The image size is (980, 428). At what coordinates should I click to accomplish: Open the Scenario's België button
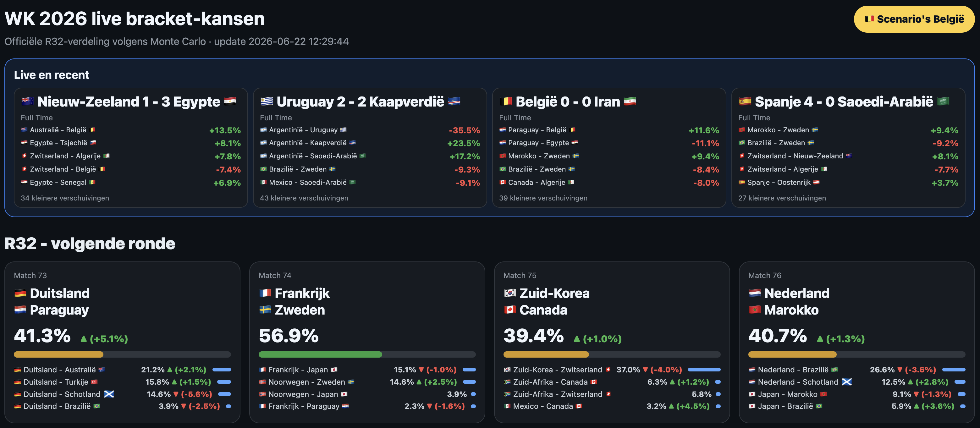point(914,19)
